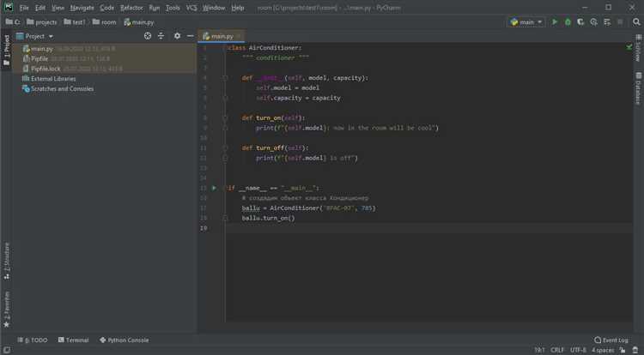Open the Navigate menu
Image resolution: width=644 pixels, height=355 pixels.
82,8
